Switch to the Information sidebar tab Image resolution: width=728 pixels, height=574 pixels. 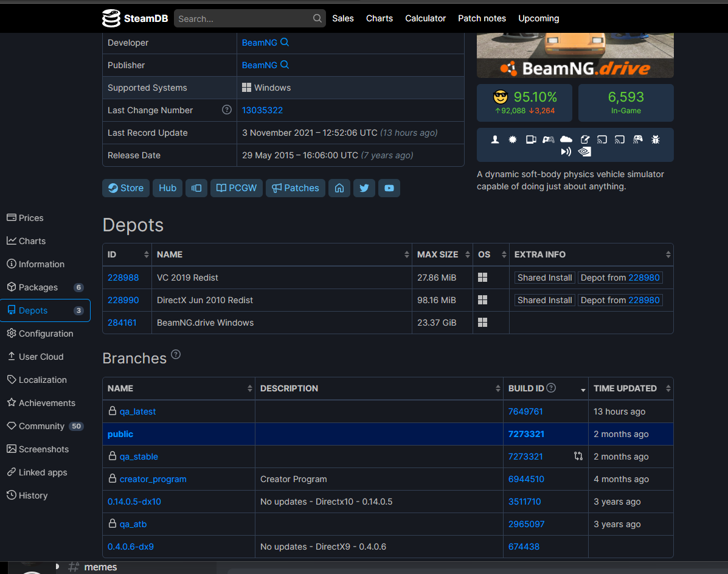pyautogui.click(x=45, y=264)
